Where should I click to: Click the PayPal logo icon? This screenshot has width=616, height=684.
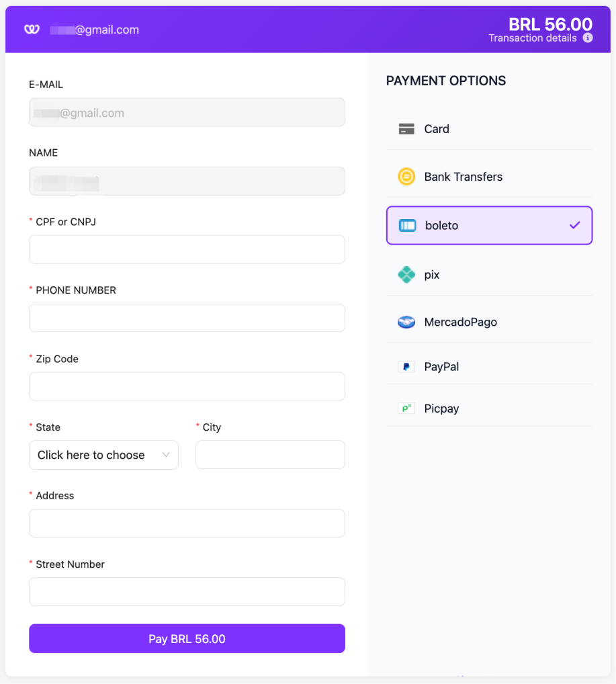click(x=406, y=367)
